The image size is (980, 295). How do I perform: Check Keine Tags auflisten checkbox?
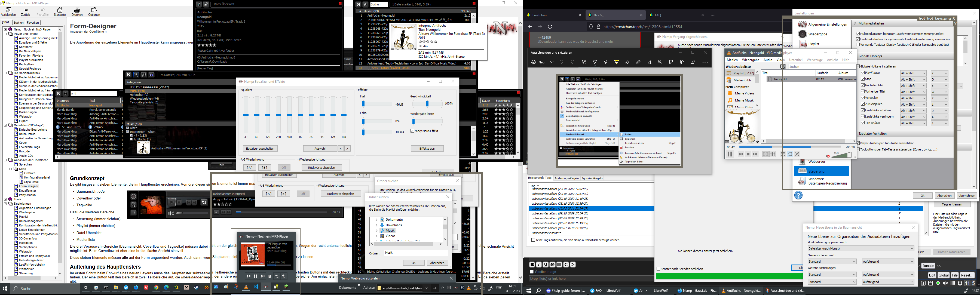pyautogui.click(x=533, y=240)
